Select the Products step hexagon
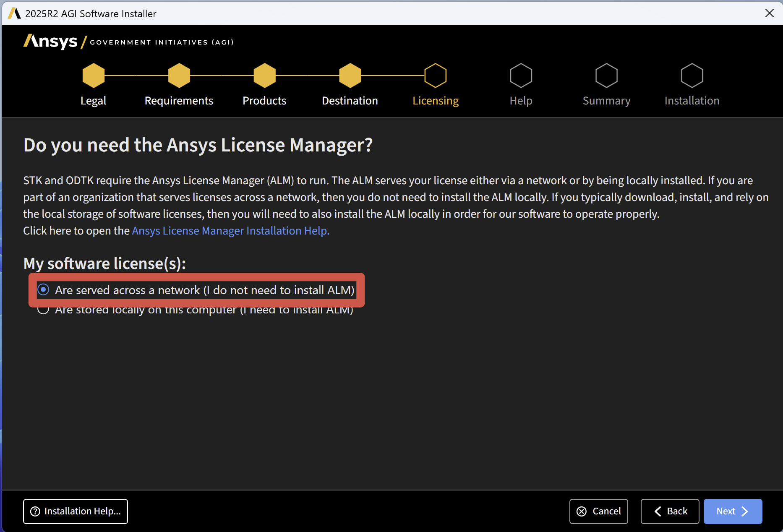 [264, 76]
